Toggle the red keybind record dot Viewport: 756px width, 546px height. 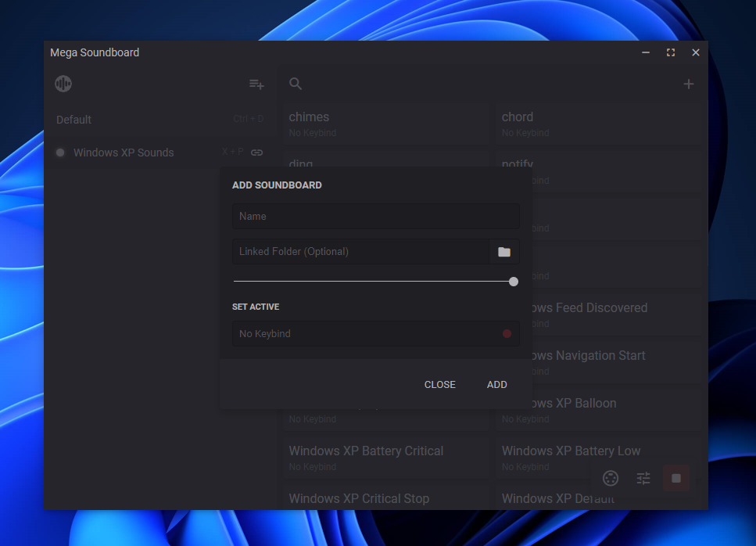(507, 334)
